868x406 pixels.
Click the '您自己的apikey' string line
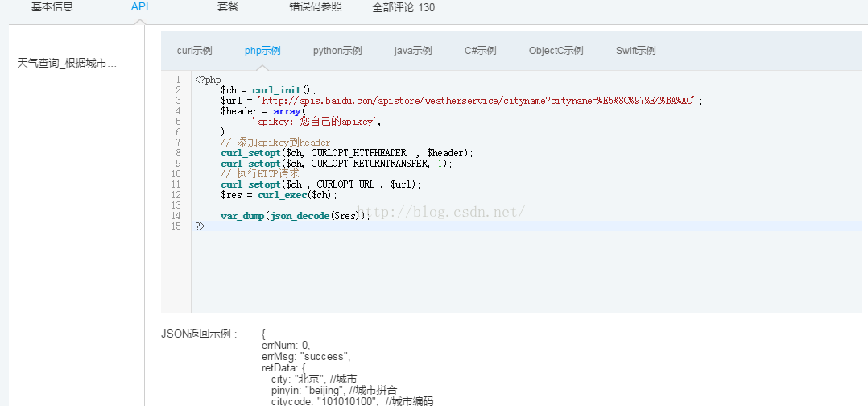tap(316, 122)
